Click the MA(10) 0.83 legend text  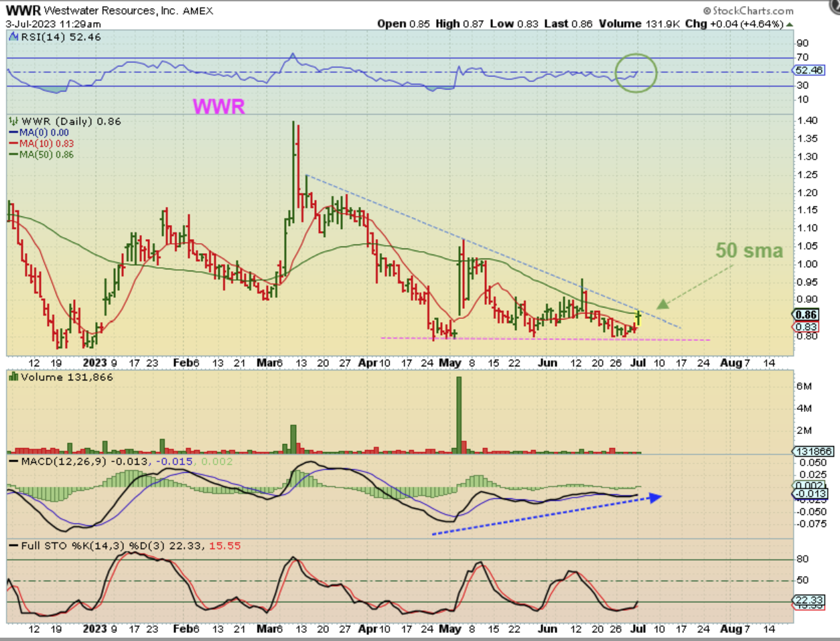[47, 143]
